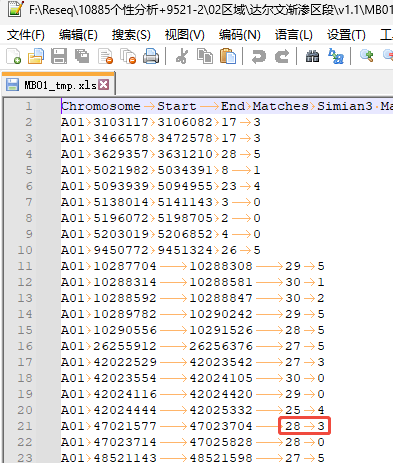The width and height of the screenshot is (393, 463).
Task: Select the MB01_tmp.xls document tab
Action: pyautogui.click(x=58, y=85)
